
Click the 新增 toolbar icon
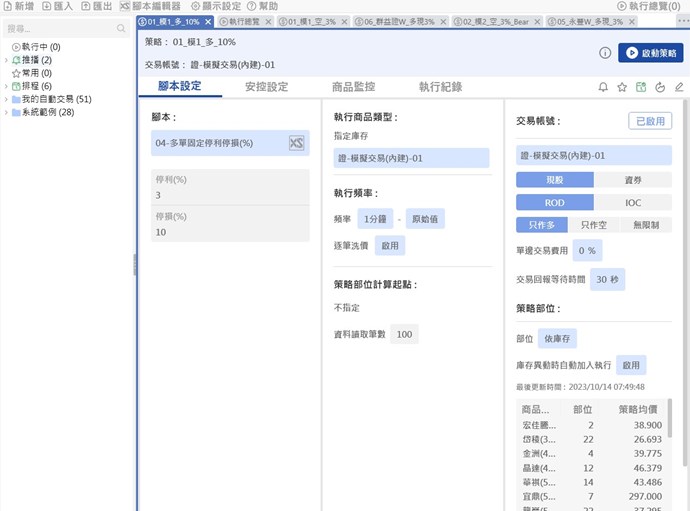click(x=19, y=6)
